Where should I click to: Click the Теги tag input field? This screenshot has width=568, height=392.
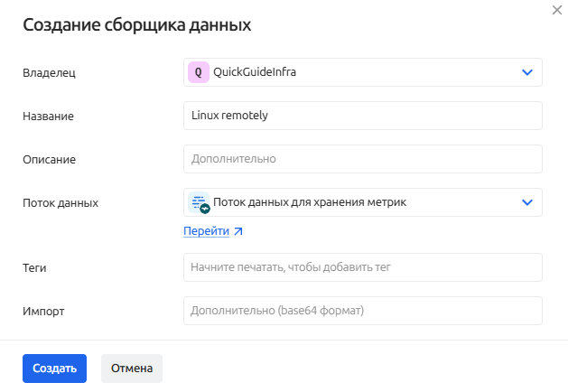tap(362, 267)
